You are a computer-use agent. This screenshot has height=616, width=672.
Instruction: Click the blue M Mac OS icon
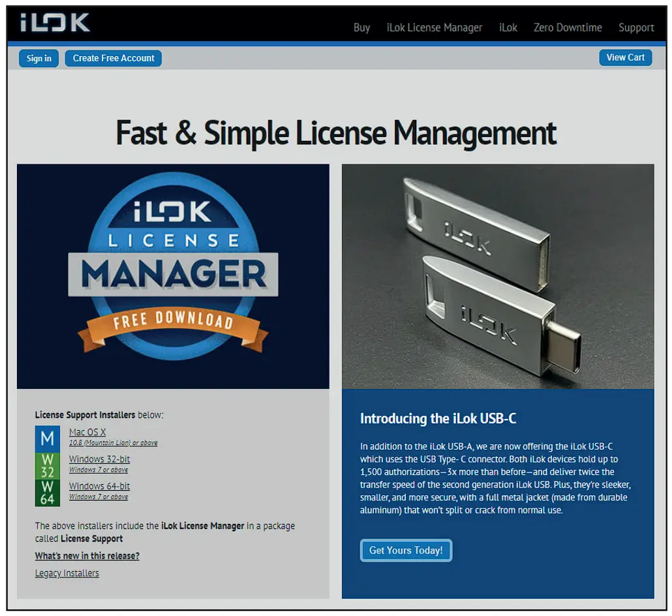click(47, 439)
